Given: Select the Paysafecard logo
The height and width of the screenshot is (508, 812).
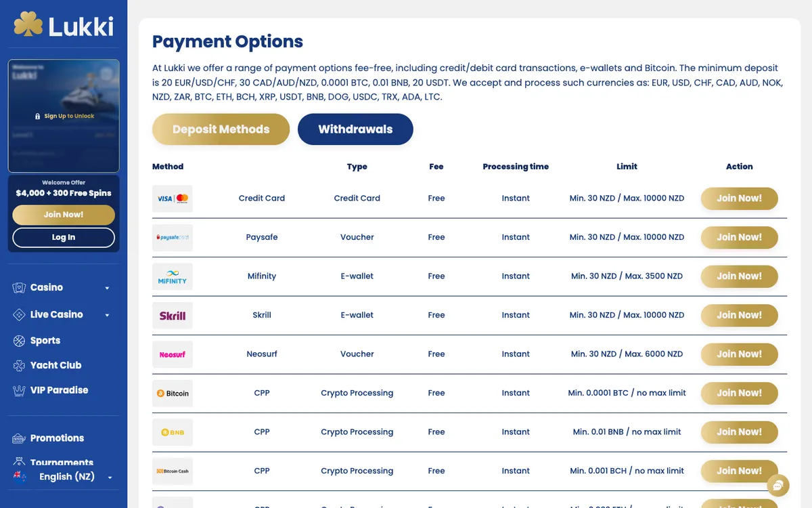Looking at the screenshot, I should 173,238.
